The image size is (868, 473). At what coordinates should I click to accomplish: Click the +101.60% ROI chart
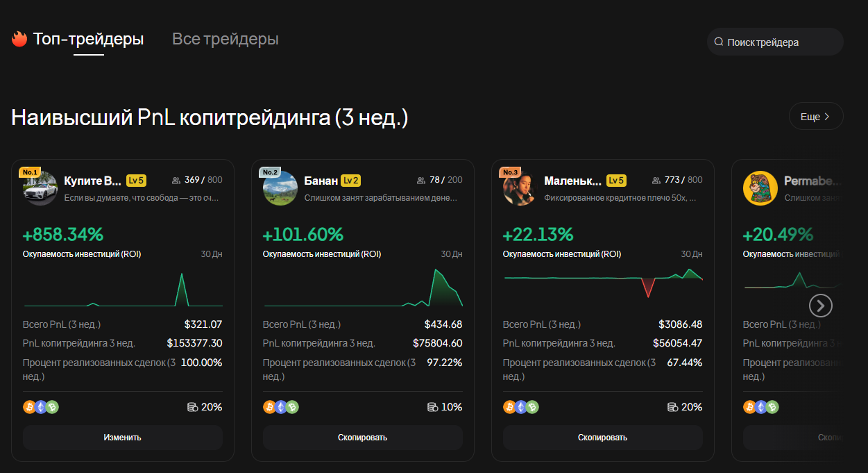pyautogui.click(x=363, y=289)
